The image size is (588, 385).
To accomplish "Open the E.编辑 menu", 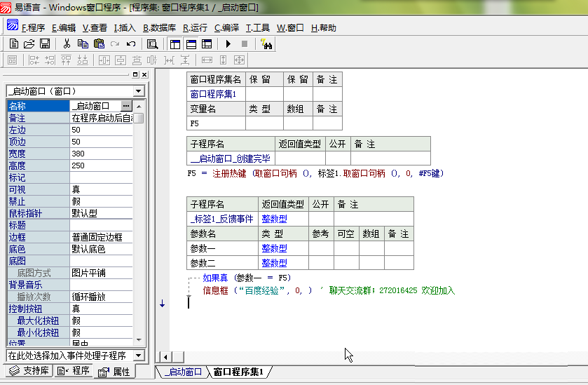I will [64, 28].
